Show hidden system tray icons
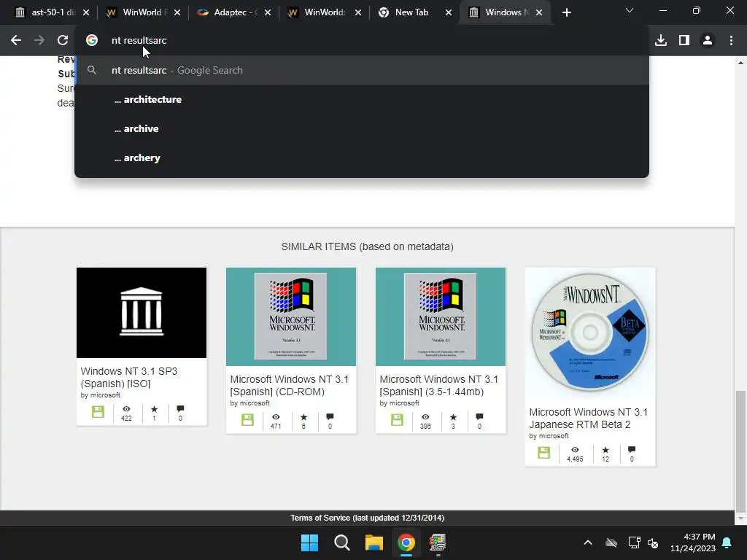This screenshot has height=560, width=747. 588,542
